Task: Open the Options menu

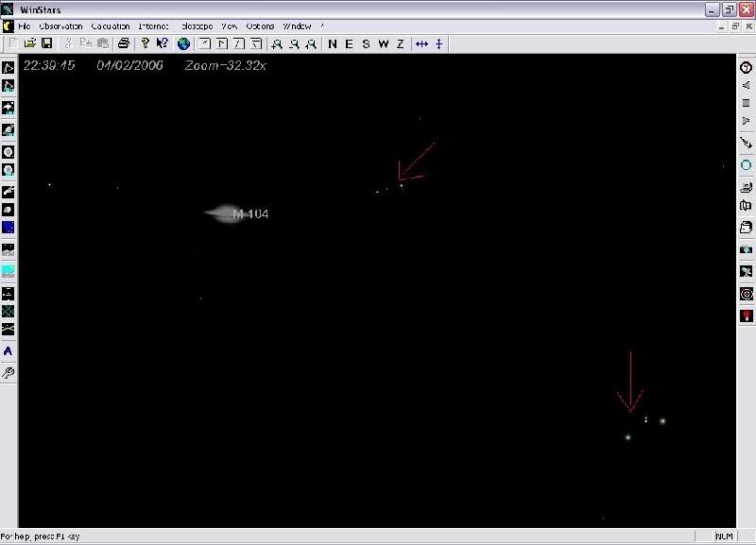Action: [260, 26]
